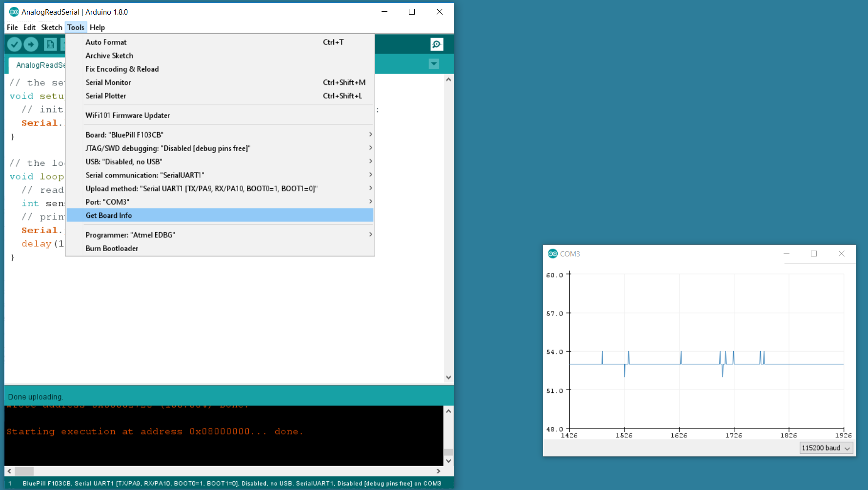
Task: Open the tab options dropdown arrow
Action: click(434, 64)
